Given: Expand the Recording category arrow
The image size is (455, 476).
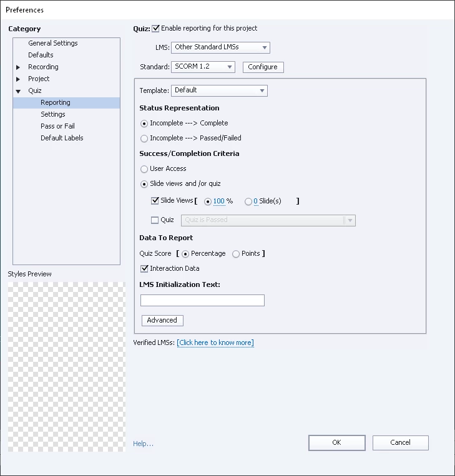Looking at the screenshot, I should point(18,67).
